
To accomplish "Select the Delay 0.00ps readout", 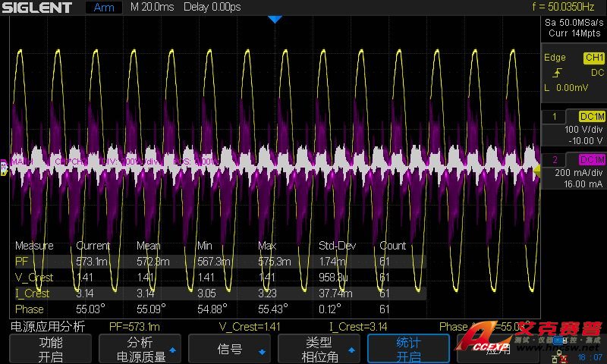I will [x=213, y=8].
